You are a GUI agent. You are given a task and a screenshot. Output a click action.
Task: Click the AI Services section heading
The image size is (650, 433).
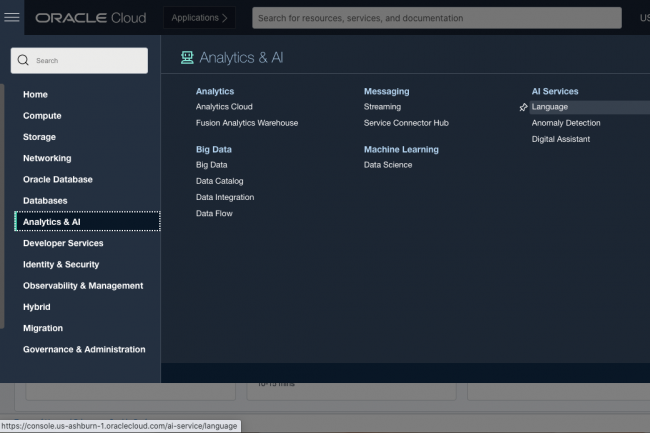coord(555,91)
